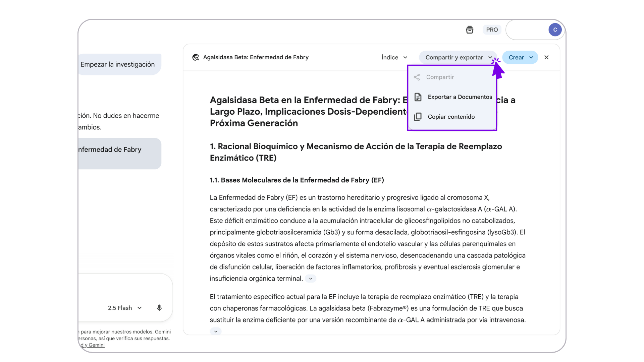Screen dimensions: 644x362
Task: Open the Enfermedad de Fabry report card
Action: point(119,153)
